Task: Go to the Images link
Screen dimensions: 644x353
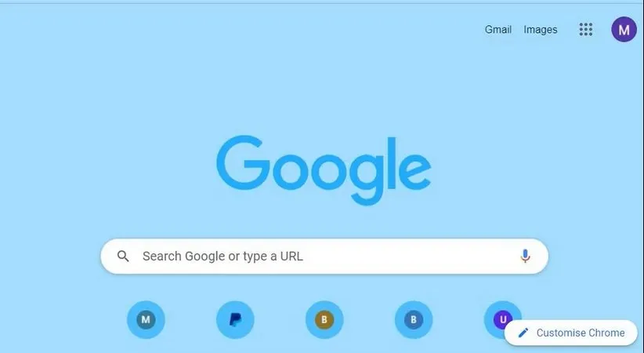Action: pos(540,30)
